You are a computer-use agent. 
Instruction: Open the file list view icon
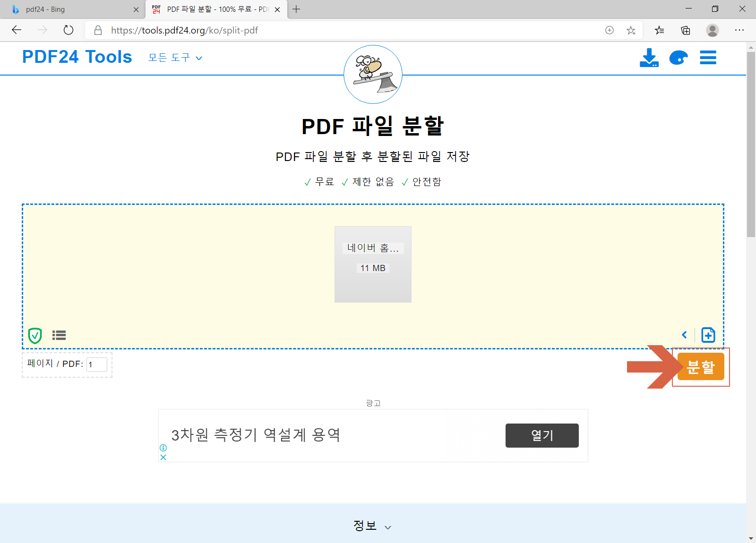tap(59, 335)
